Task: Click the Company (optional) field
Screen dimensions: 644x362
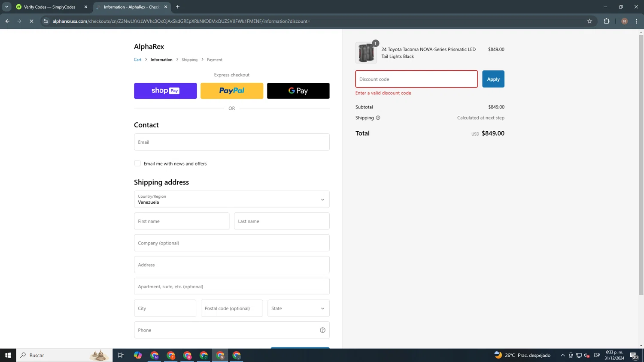Action: click(232, 243)
